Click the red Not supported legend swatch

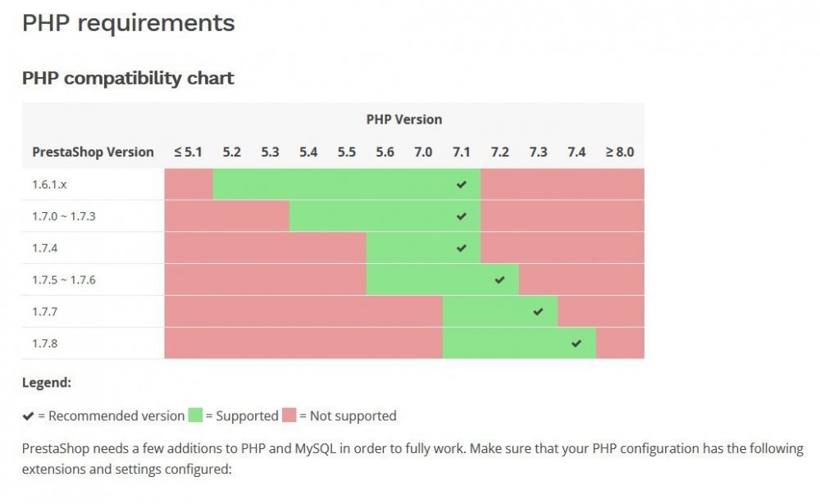(x=289, y=415)
